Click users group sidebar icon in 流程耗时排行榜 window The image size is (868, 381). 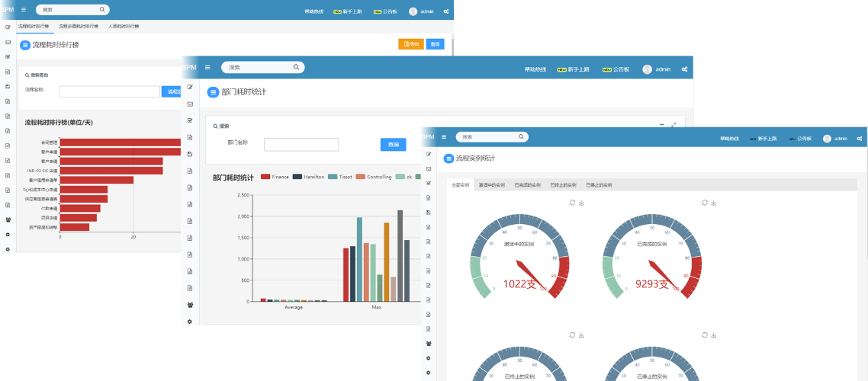8,219
